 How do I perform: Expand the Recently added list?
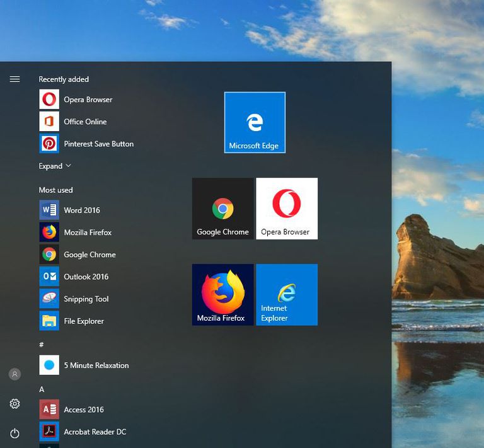(55, 166)
